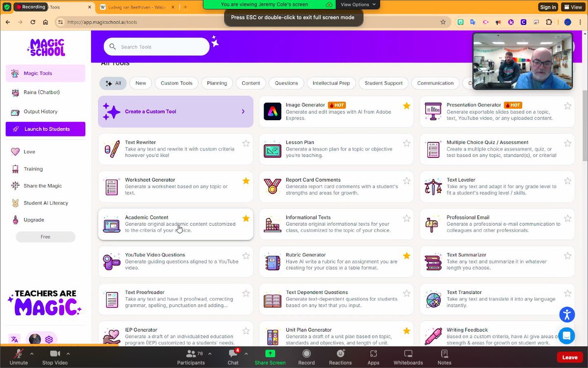Click the presenter video thumbnail
The height and width of the screenshot is (368, 588).
click(522, 61)
